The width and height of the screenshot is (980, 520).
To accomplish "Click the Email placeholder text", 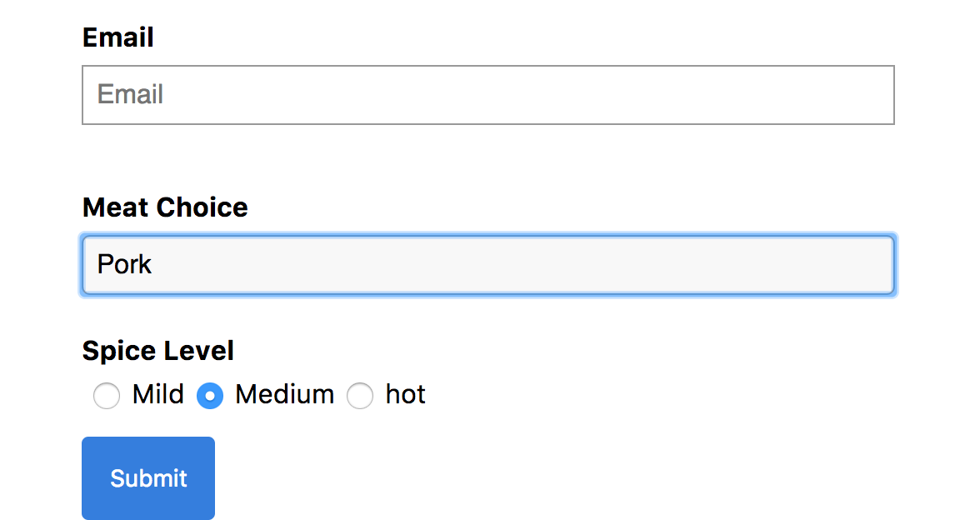I will pyautogui.click(x=130, y=94).
